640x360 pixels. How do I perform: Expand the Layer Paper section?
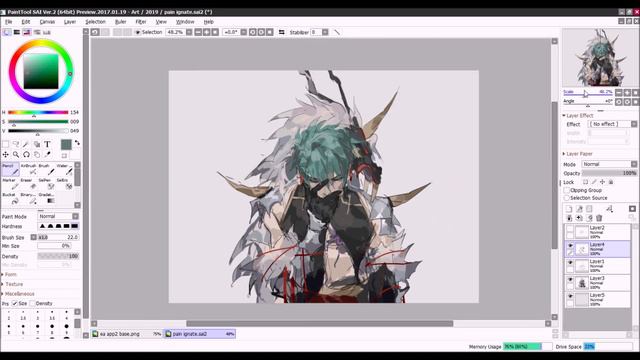click(x=579, y=154)
